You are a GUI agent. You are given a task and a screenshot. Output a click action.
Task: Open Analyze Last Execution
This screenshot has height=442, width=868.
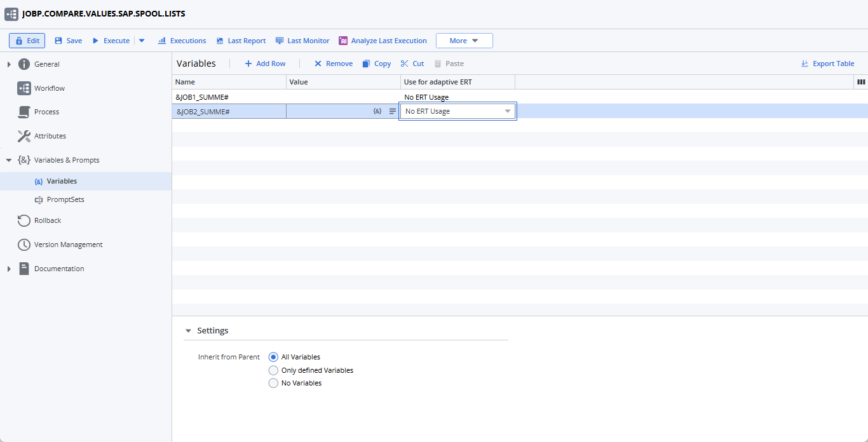383,40
